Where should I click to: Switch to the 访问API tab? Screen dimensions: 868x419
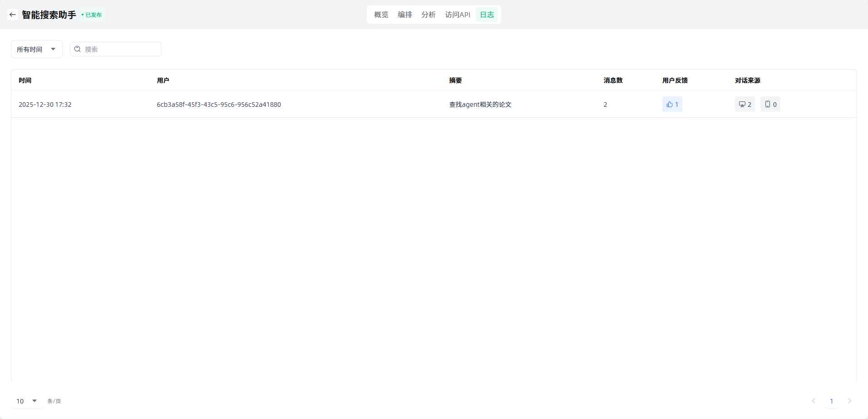click(x=457, y=15)
